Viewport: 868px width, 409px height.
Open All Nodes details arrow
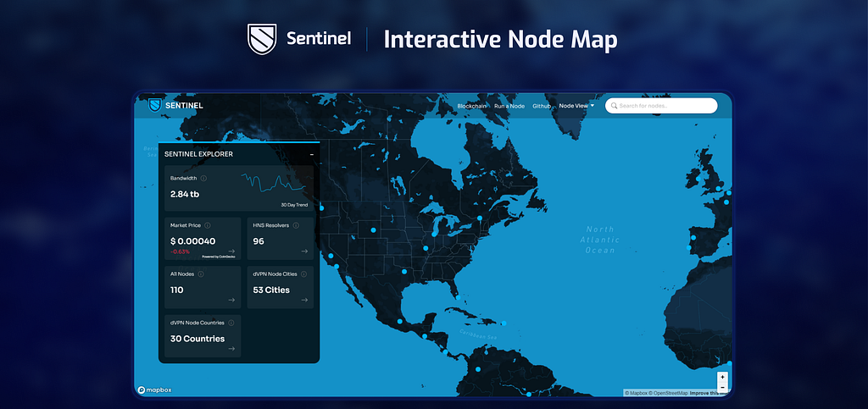pyautogui.click(x=231, y=300)
